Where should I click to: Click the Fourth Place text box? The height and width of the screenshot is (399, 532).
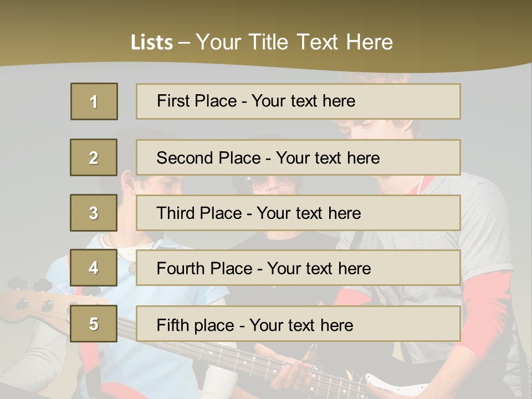point(298,268)
